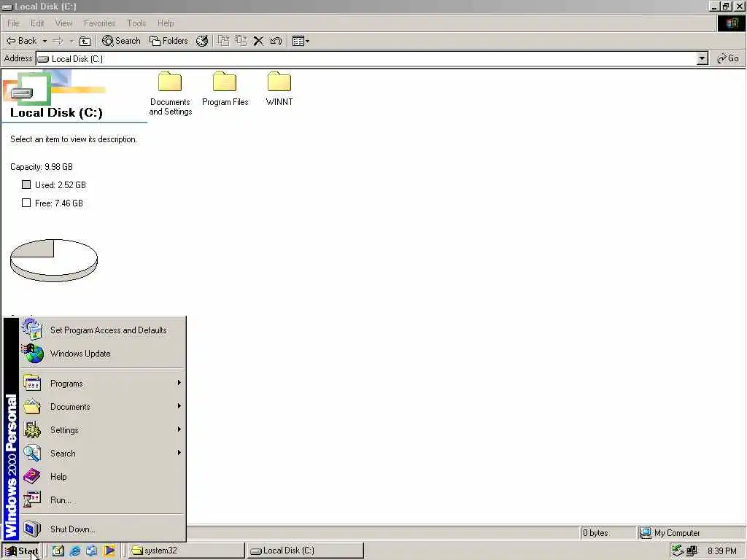Open the Forward history dropdown arrow
Image resolution: width=747 pixels, height=560 pixels.
tap(71, 41)
